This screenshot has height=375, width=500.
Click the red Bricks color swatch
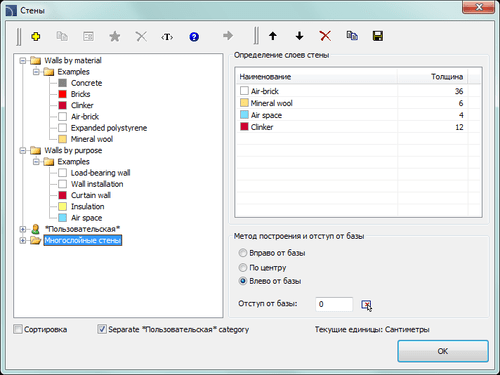tap(62, 94)
